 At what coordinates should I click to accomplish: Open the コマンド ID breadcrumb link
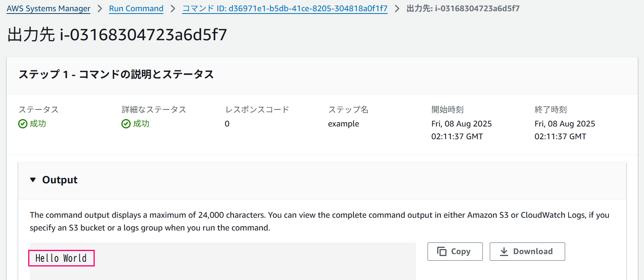285,9
